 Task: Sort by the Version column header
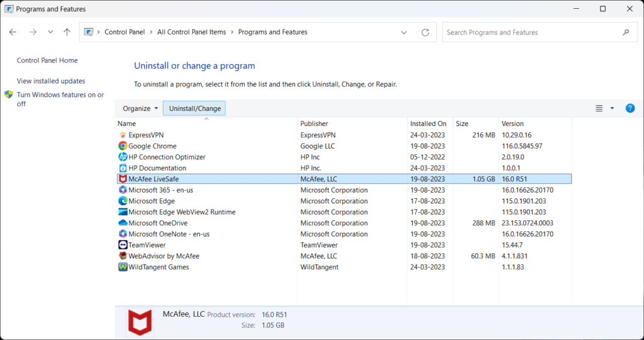coord(535,123)
